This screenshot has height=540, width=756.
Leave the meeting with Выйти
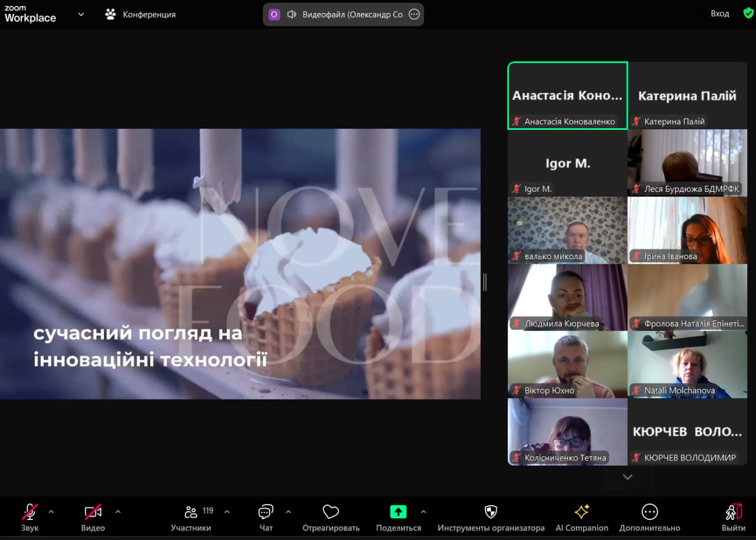[733, 517]
